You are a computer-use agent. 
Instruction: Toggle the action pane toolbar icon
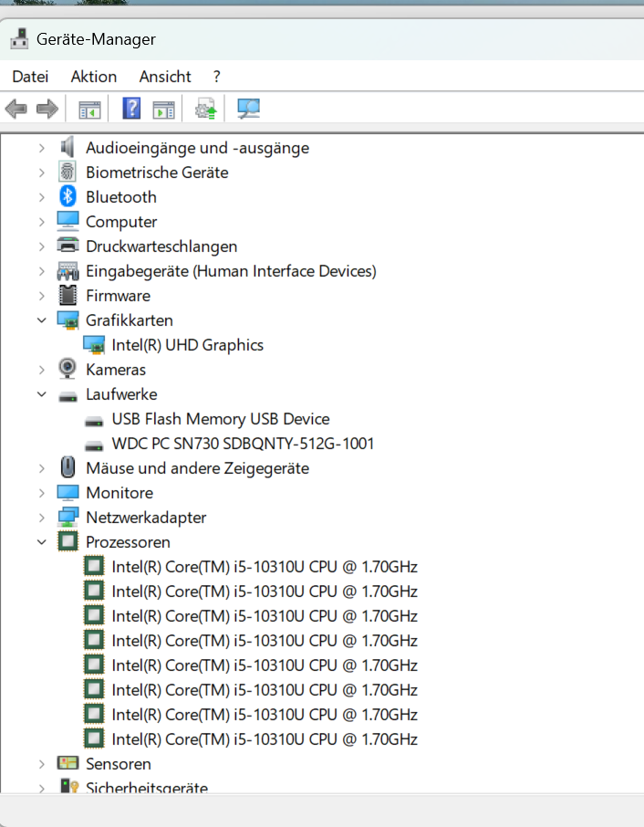pos(163,110)
